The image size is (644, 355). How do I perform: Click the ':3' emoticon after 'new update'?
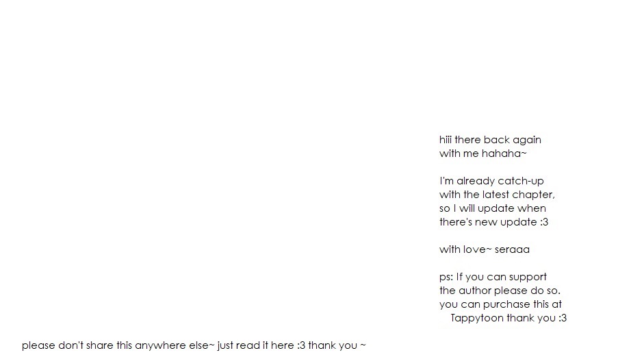[x=544, y=222]
